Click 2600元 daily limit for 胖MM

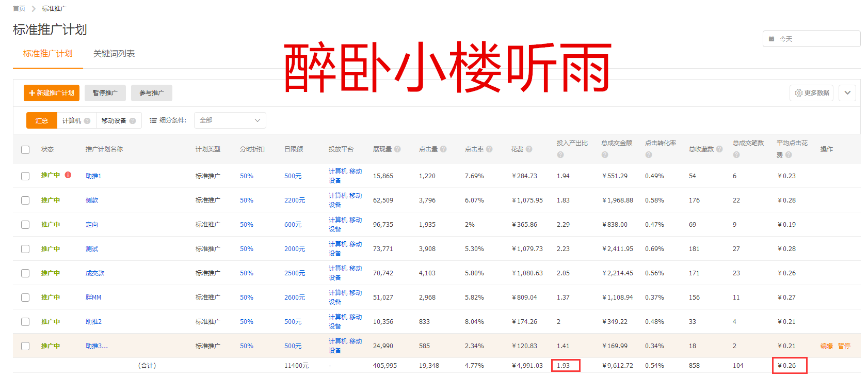tap(295, 298)
